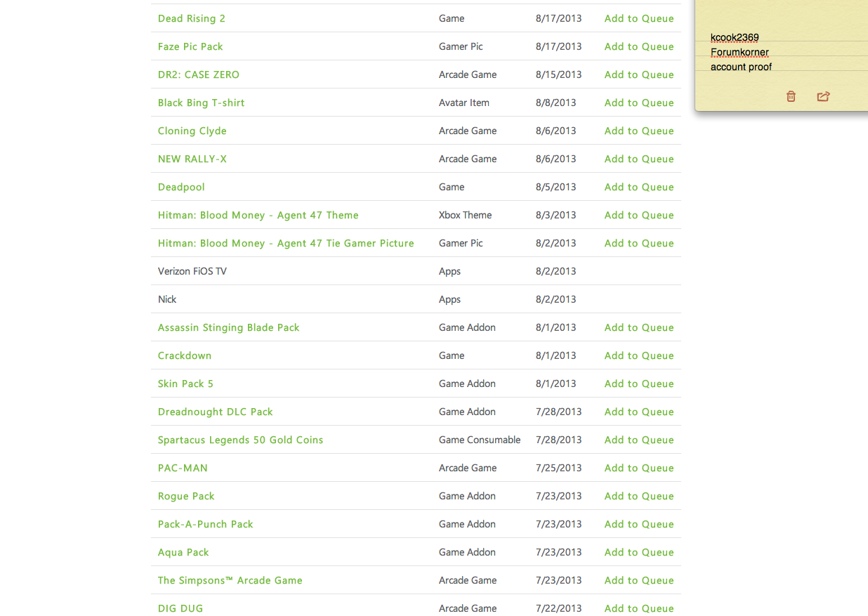Viewport: 868px width, 616px height.
Task: Add Pack-A-Punch Pack to queue
Action: (639, 524)
